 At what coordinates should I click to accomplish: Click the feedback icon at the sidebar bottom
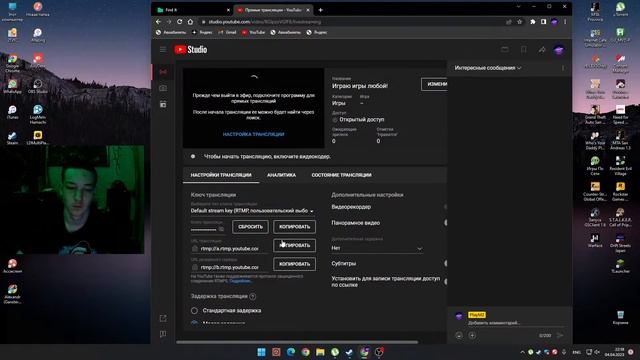point(163,334)
